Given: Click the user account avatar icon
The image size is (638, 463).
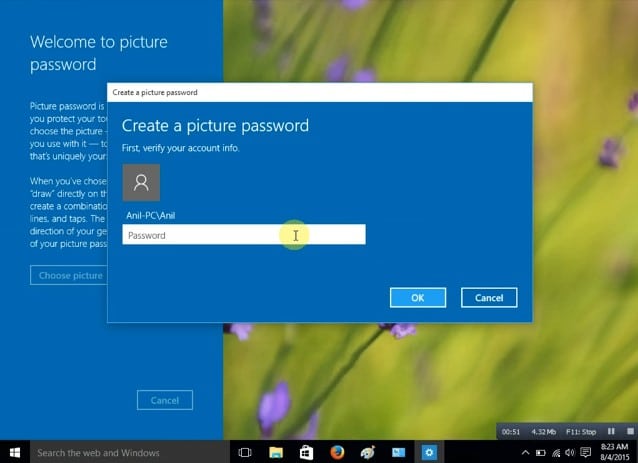Looking at the screenshot, I should (x=141, y=183).
